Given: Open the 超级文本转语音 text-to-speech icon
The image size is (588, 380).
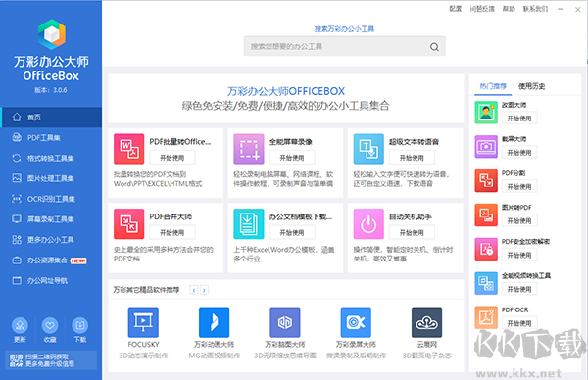Looking at the screenshot, I should (368, 149).
